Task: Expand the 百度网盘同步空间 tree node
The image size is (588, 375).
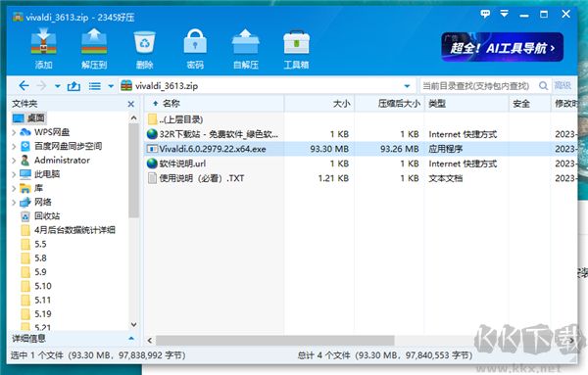Action: click(x=14, y=147)
